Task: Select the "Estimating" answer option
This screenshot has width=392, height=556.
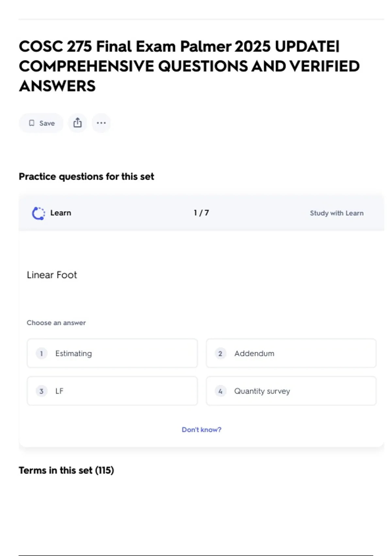Action: click(112, 354)
